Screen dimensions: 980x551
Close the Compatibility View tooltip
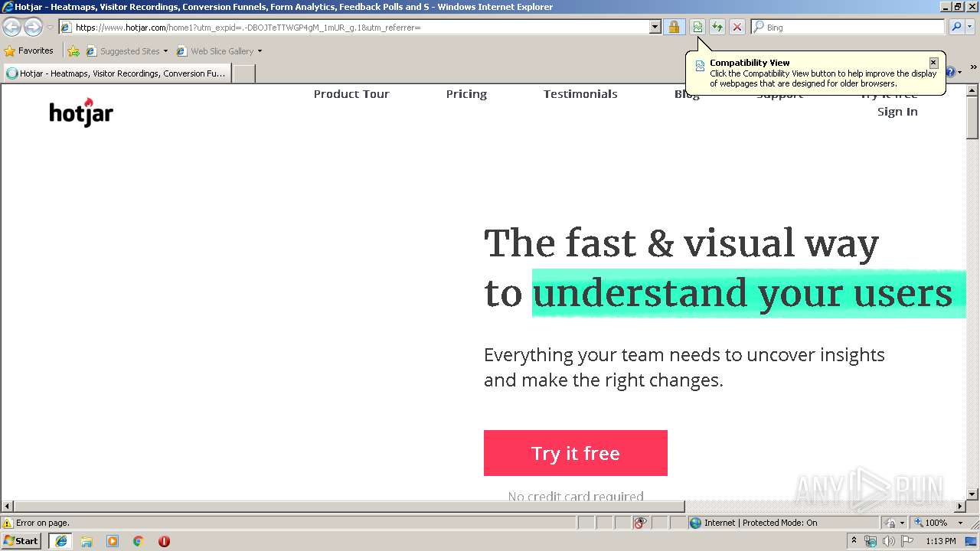[933, 63]
